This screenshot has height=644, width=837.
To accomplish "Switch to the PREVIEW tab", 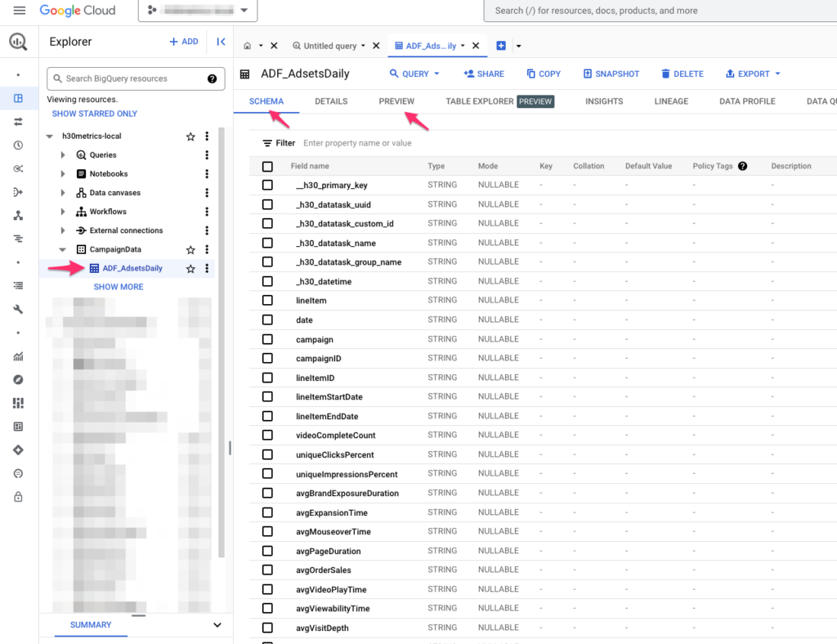I will click(396, 101).
